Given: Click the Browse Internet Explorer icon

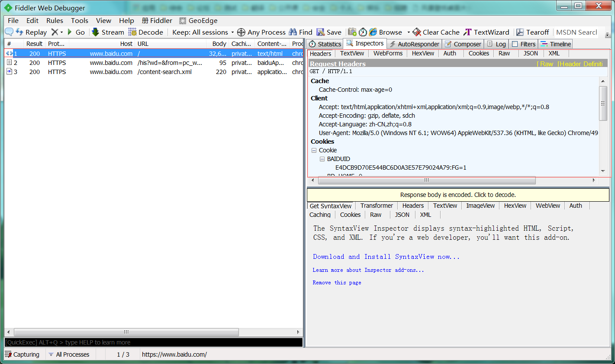Looking at the screenshot, I should 373,32.
